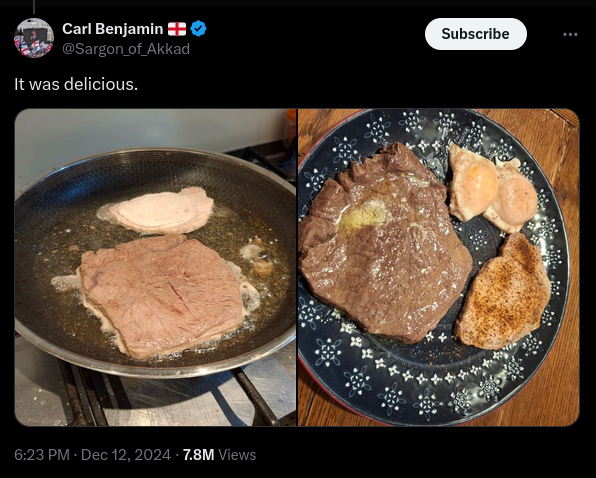Click the peppered pork chop on the plate
Screen dimensions: 596x478
pyautogui.click(x=503, y=292)
